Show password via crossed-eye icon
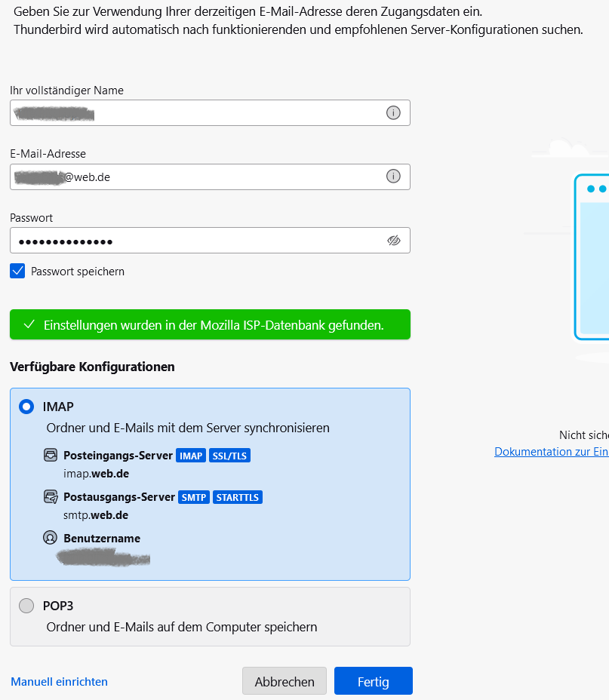609x700 pixels. [393, 241]
